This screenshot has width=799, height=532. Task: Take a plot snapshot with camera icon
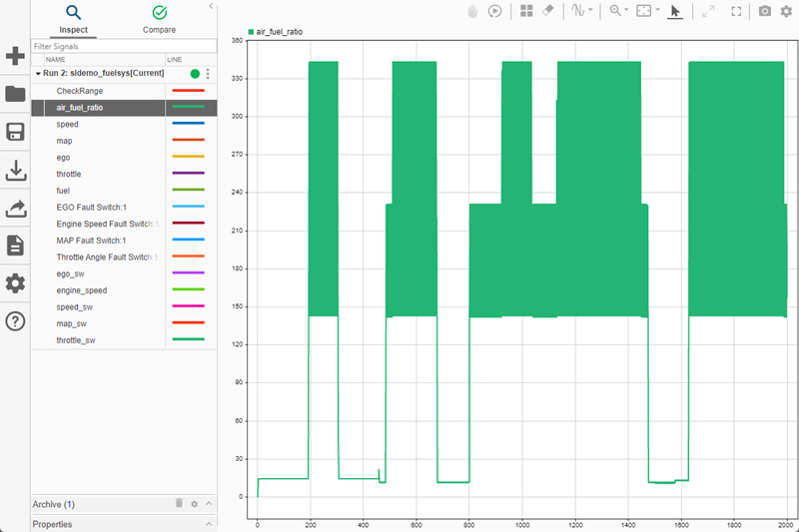coord(765,11)
